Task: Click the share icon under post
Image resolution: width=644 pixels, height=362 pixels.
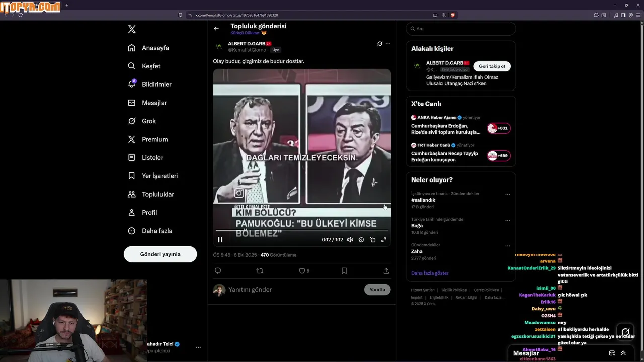Action: click(x=386, y=270)
